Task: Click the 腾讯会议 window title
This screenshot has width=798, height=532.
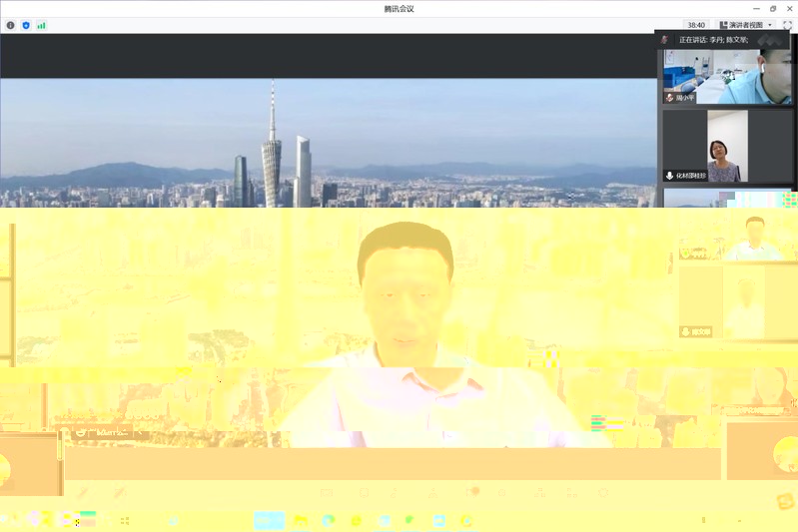Action: click(399, 8)
